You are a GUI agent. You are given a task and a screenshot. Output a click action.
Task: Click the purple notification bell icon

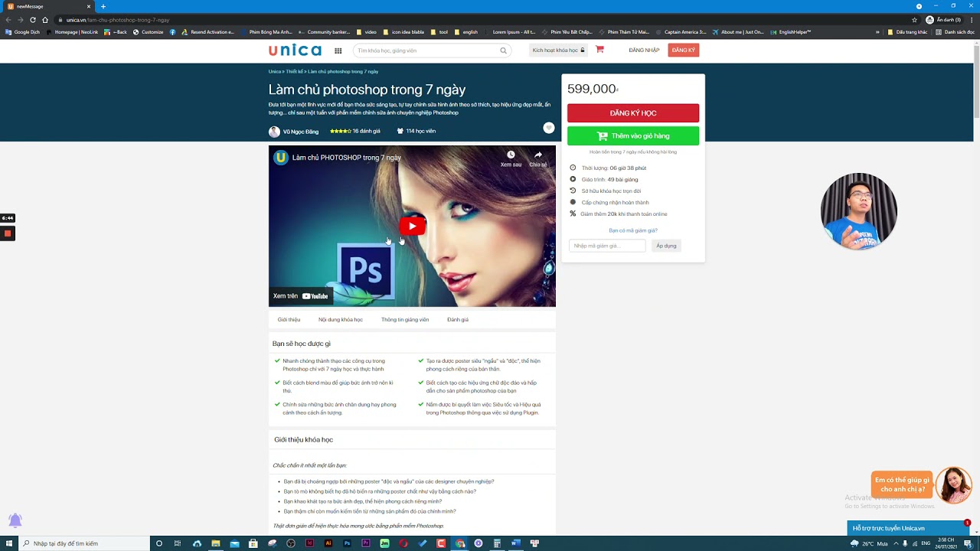15,521
